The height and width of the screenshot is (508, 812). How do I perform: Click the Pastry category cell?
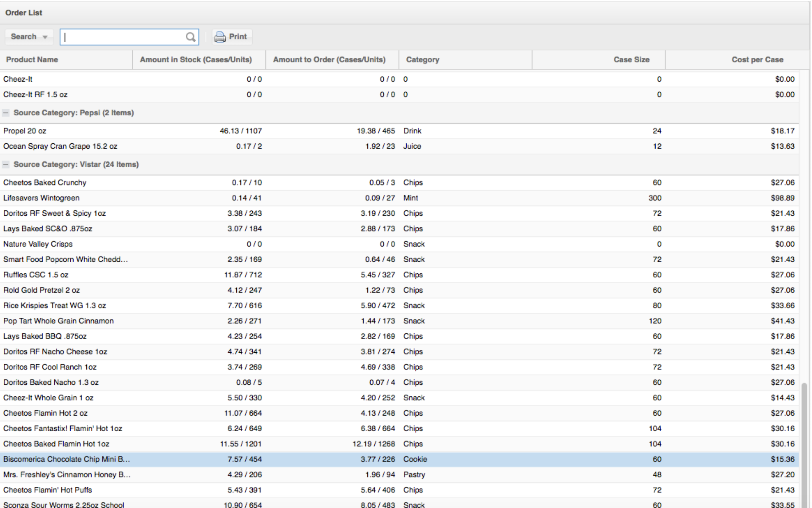[x=414, y=474]
